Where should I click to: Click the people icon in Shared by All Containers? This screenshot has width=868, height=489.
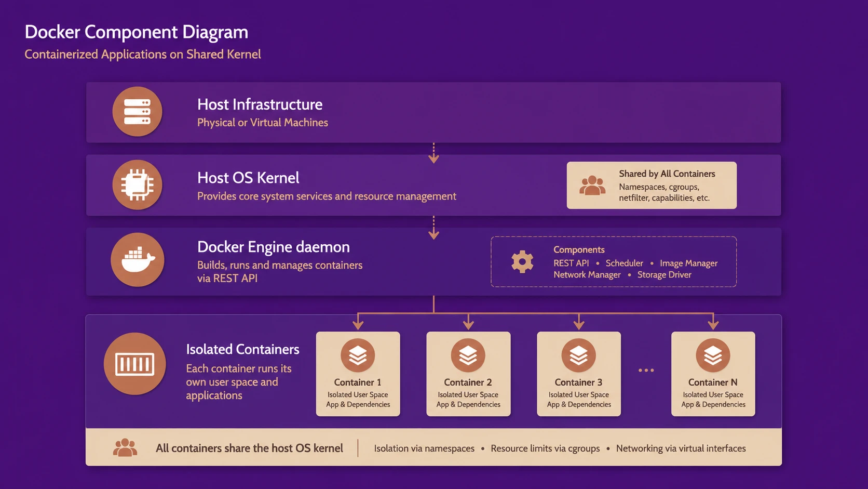(592, 186)
